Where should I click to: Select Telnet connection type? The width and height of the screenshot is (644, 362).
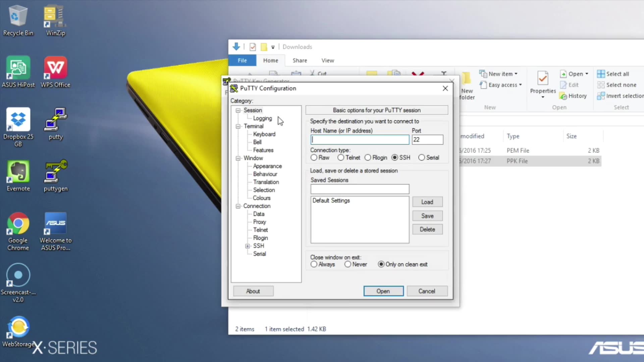click(x=341, y=158)
